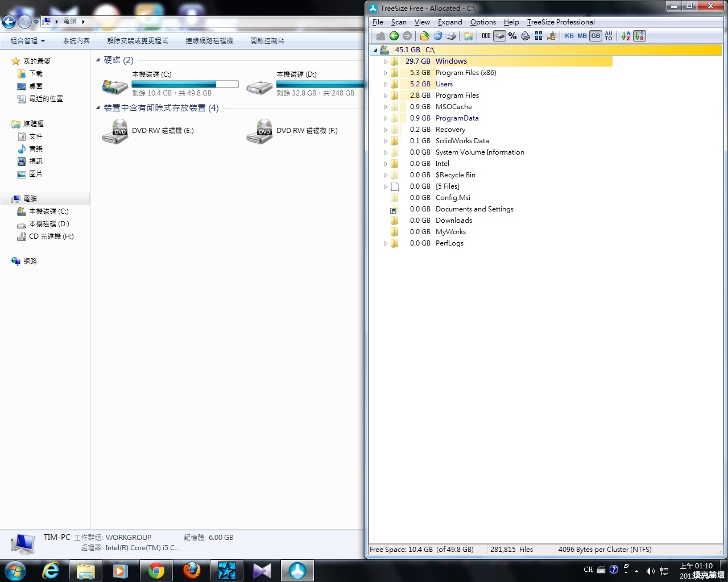The image size is (728, 582).
Task: Launch Firefox from the taskbar
Action: 192,571
